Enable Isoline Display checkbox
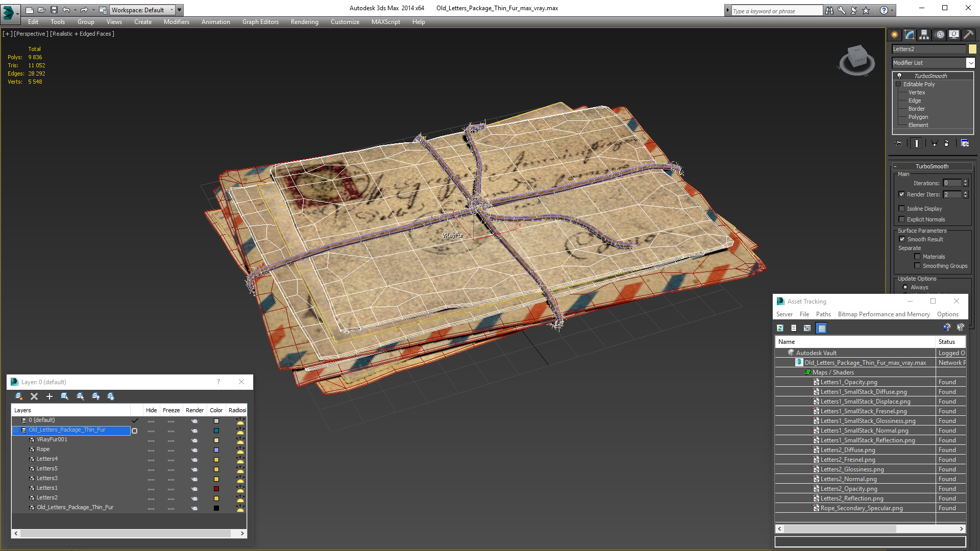The image size is (980, 551). coord(902,209)
